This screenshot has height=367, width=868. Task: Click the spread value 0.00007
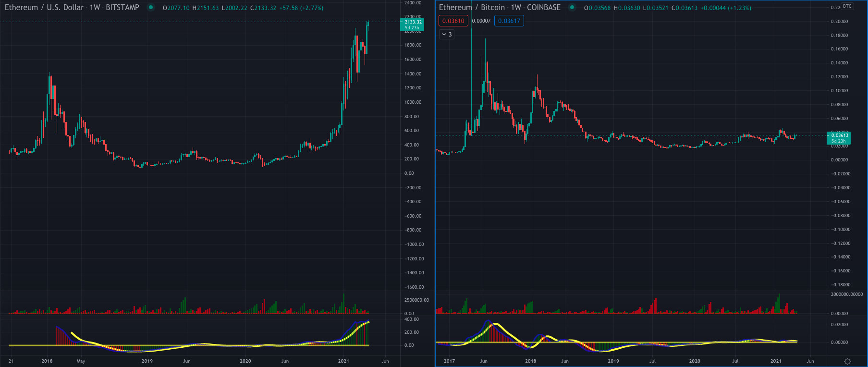(481, 21)
